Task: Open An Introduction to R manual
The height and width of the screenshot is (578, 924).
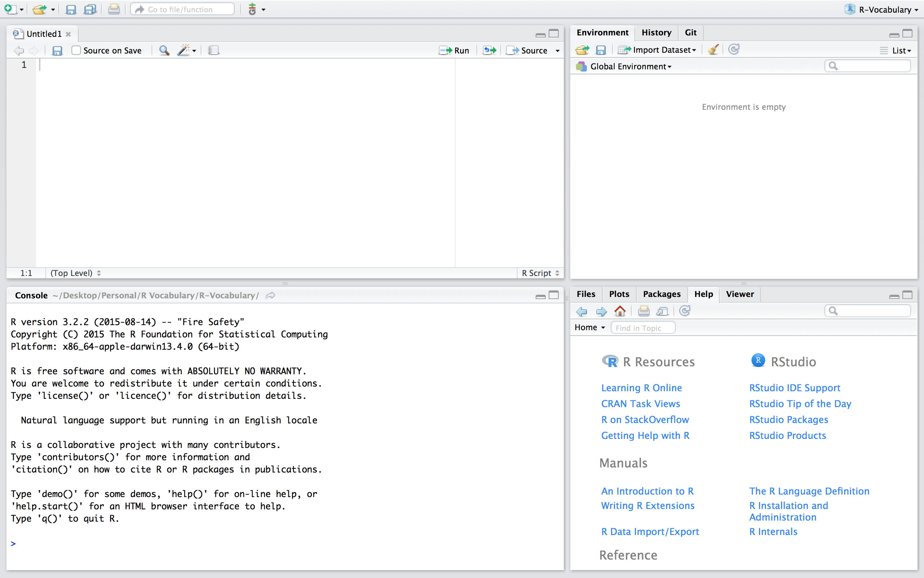Action: [x=648, y=491]
